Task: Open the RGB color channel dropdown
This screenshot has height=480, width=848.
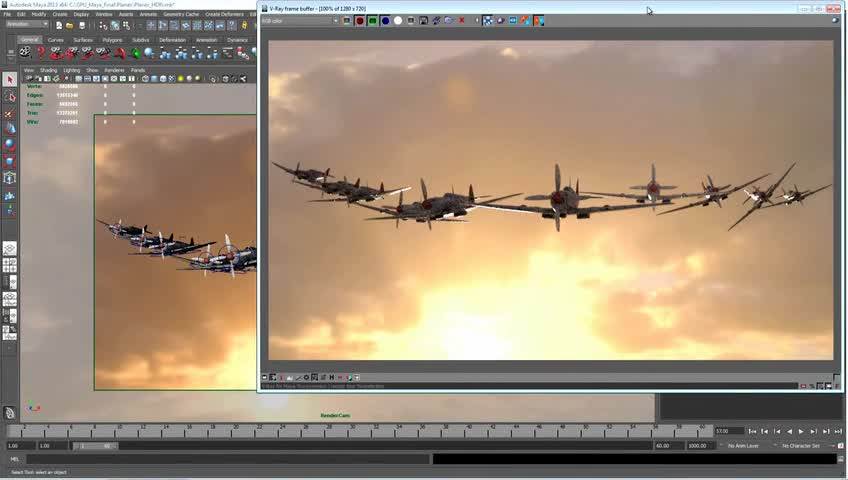Action: point(300,21)
